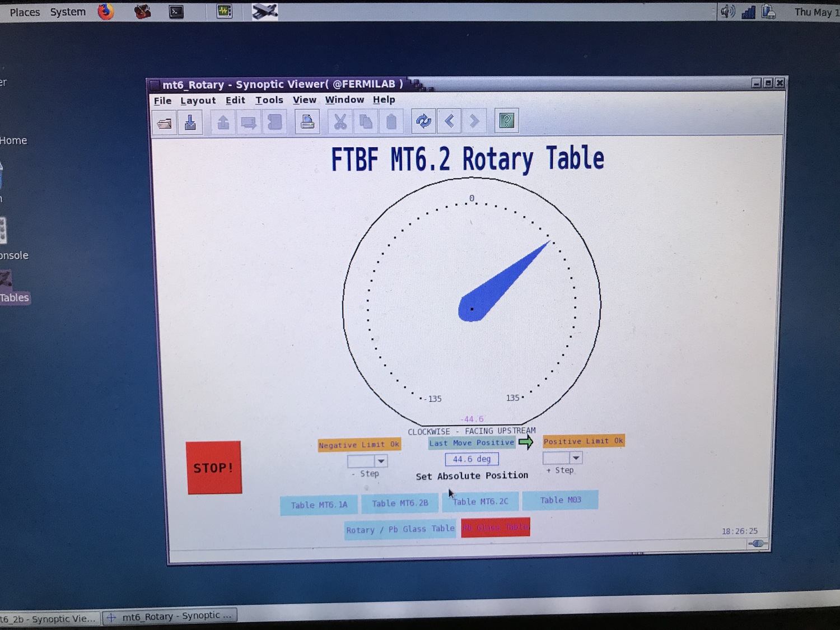Click the refresh display icon

[x=424, y=121]
